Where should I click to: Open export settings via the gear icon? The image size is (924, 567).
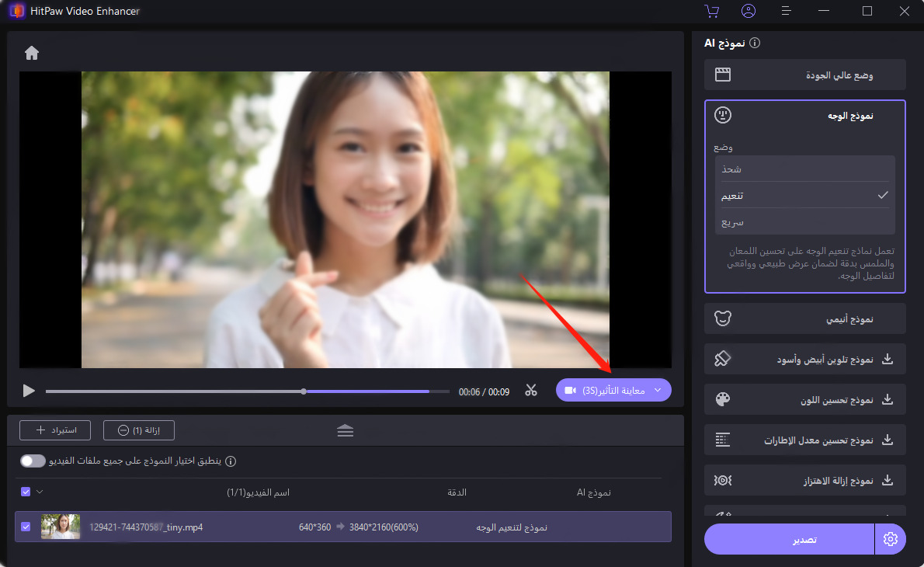coord(890,538)
